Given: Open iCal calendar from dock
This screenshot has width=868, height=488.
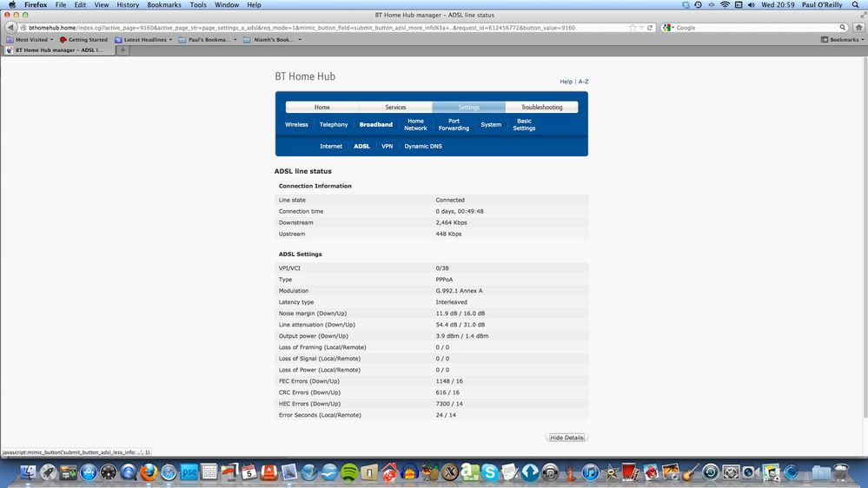Looking at the screenshot, I should (x=249, y=472).
